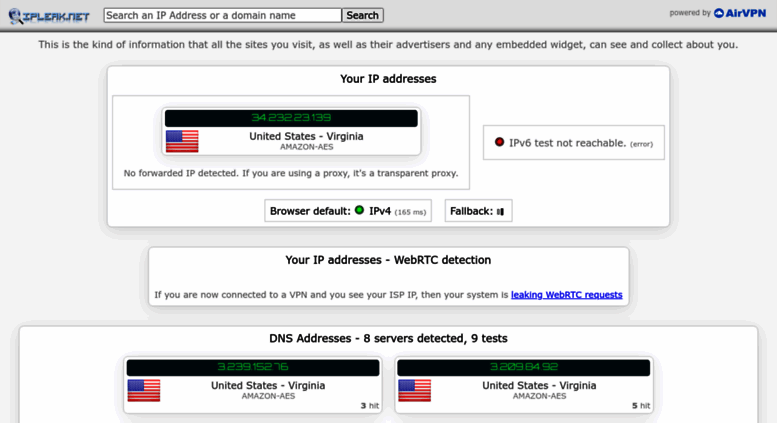
Task: Click the flag of DNS server 3.239.152.76
Action: click(144, 390)
